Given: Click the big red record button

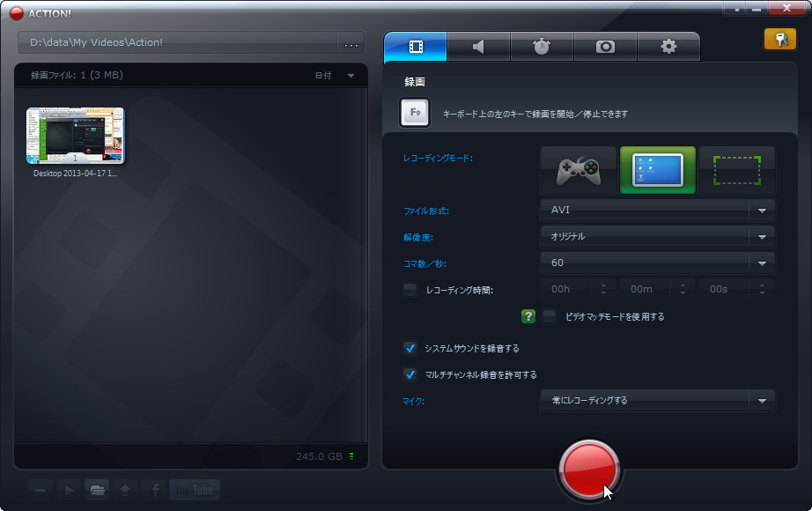Looking at the screenshot, I should 589,470.
